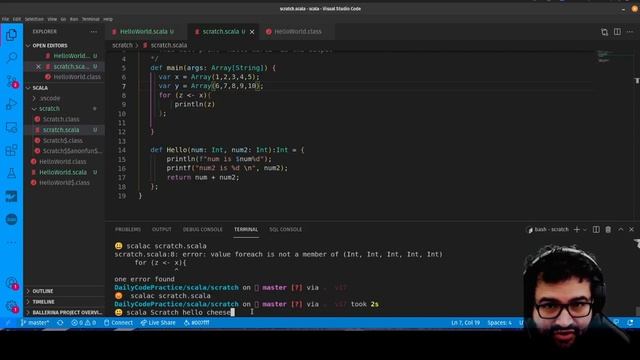Click the scratch breadcrumb folder
The width and height of the screenshot is (640, 360).
(x=122, y=45)
